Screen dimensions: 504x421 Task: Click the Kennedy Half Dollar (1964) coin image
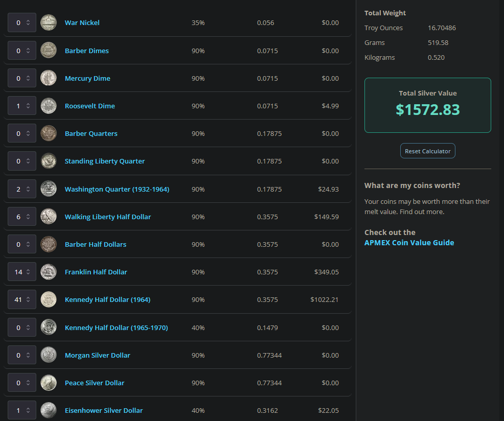(x=49, y=299)
